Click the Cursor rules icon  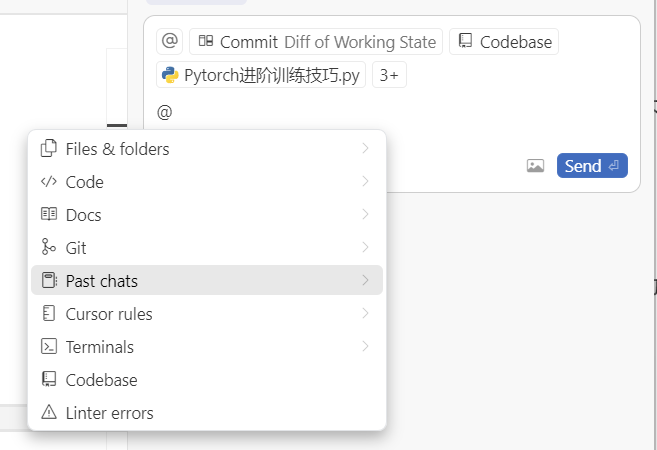coord(48,314)
